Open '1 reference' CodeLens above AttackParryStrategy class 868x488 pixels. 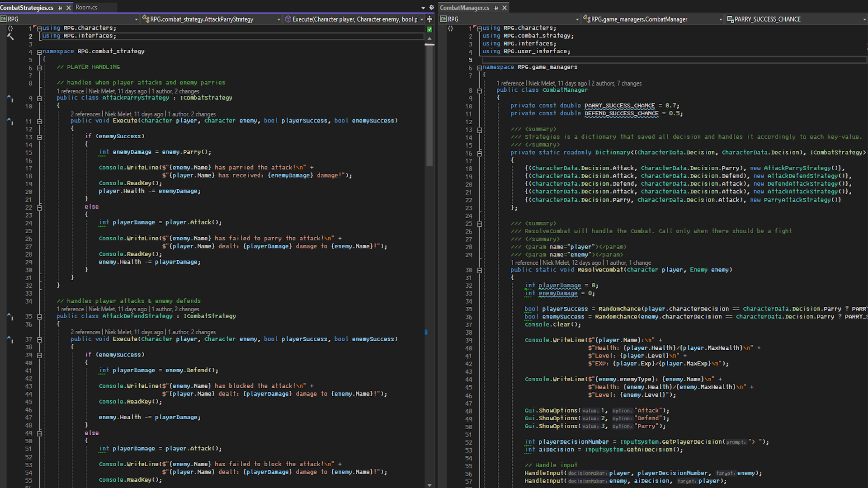70,91
